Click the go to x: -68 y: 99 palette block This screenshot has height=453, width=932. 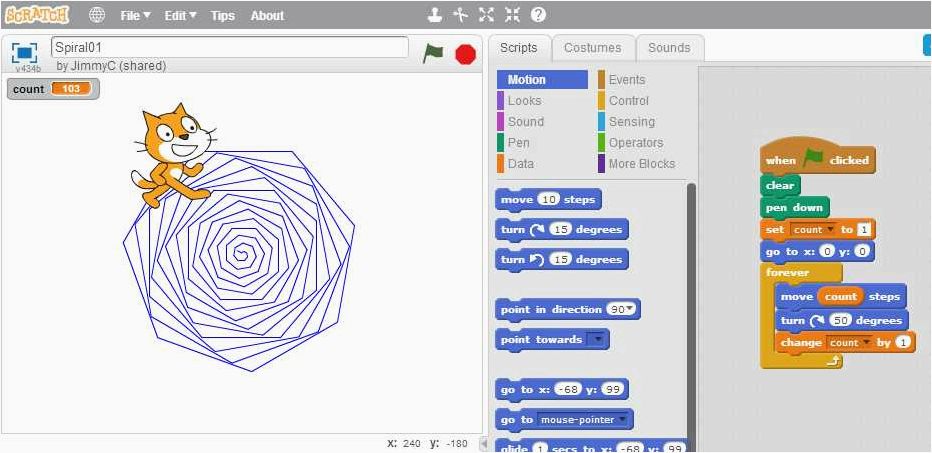pos(561,389)
